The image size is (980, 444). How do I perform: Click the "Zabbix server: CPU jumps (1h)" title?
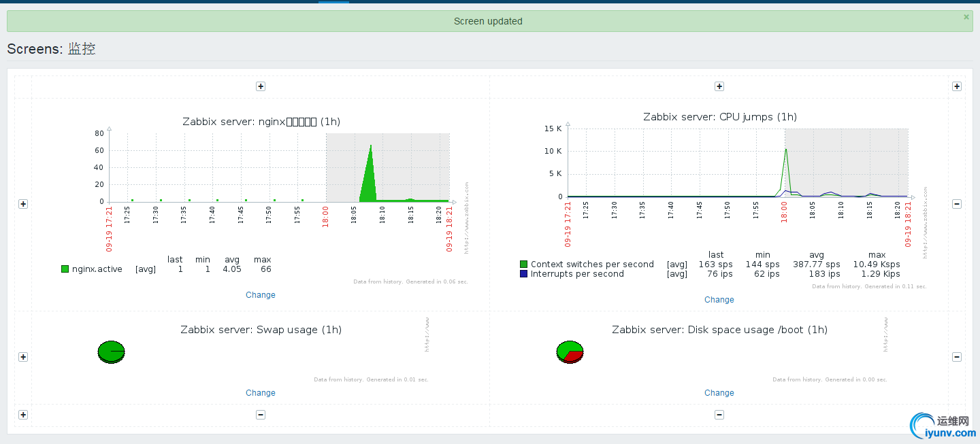tap(720, 117)
